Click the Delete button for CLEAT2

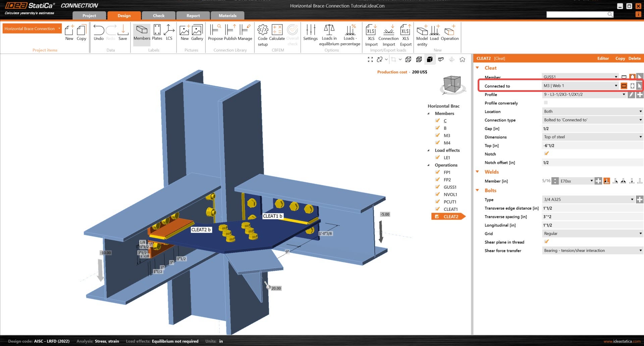click(x=634, y=58)
